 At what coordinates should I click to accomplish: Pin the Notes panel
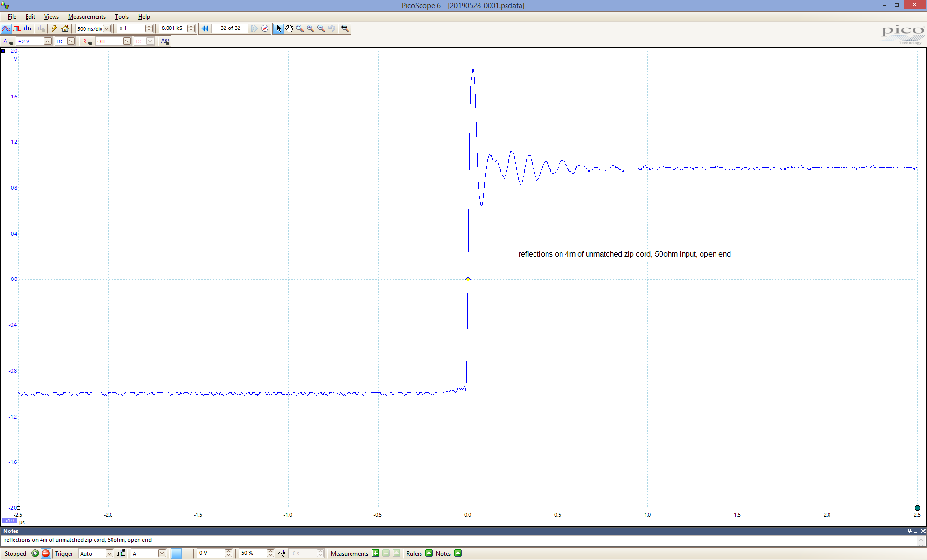click(x=910, y=531)
